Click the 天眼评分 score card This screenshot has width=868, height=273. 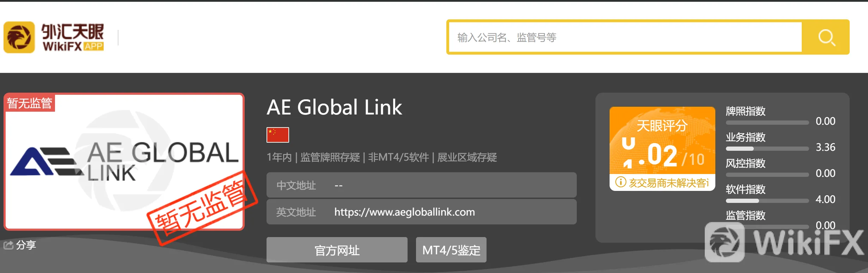[662, 149]
